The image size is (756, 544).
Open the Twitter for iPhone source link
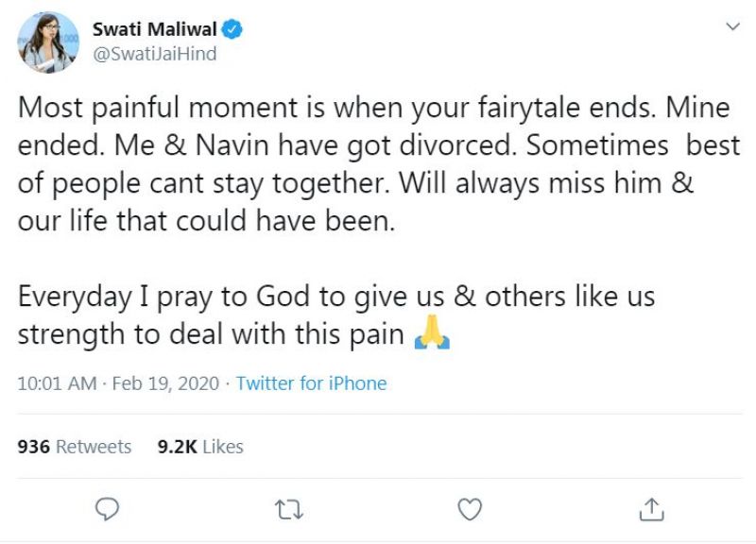(x=311, y=383)
